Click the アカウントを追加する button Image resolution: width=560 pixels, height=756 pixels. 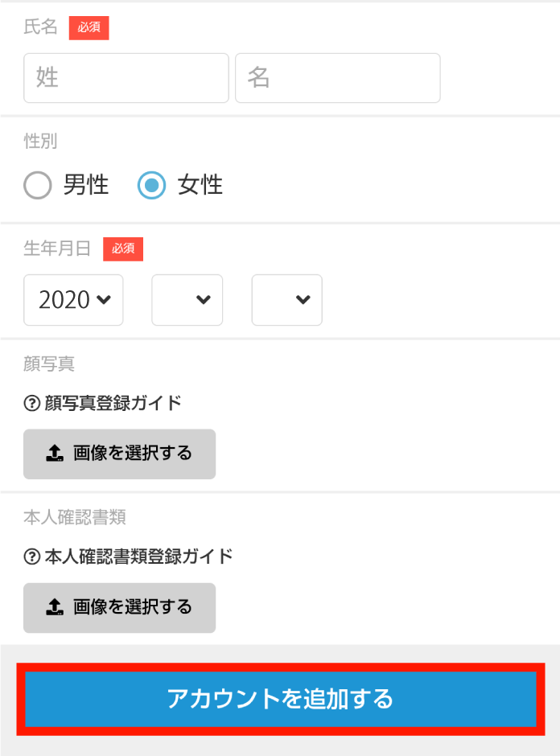point(280,698)
